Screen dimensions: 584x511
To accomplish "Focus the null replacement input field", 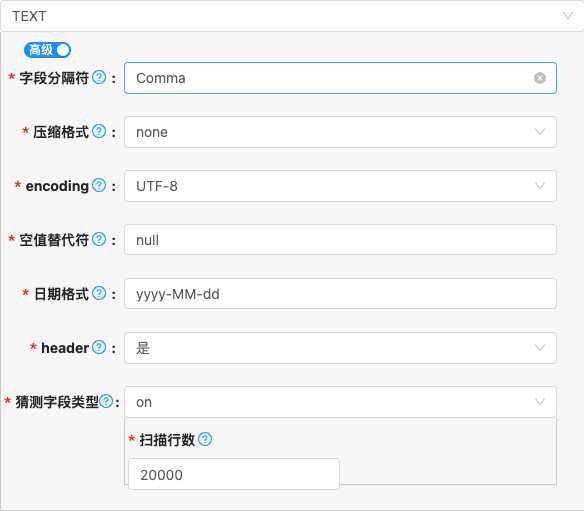I will pos(340,239).
